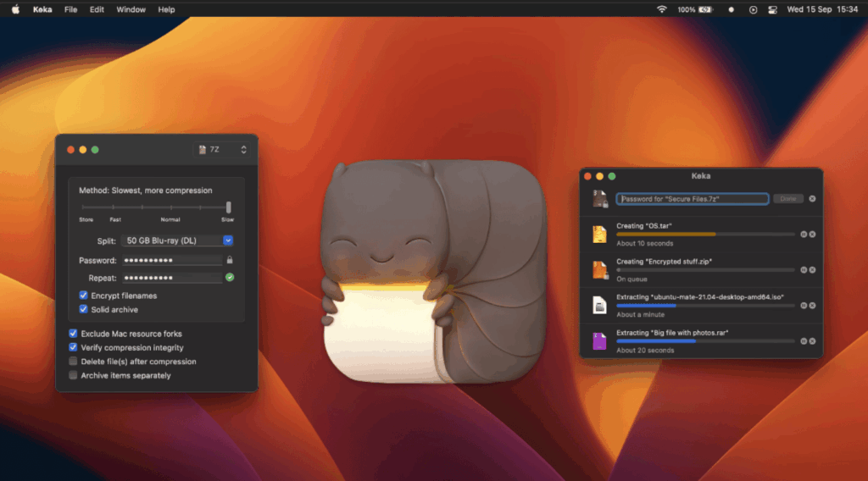Uncheck Verify compression integrity

click(x=73, y=347)
